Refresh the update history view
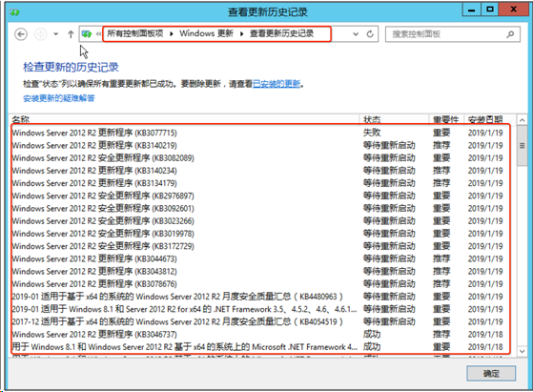 (x=370, y=34)
